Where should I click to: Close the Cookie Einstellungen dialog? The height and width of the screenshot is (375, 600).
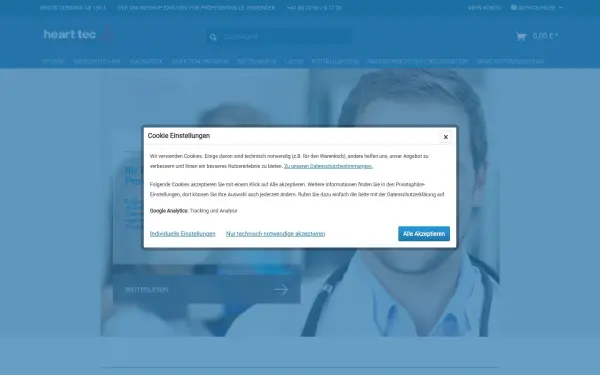click(445, 137)
